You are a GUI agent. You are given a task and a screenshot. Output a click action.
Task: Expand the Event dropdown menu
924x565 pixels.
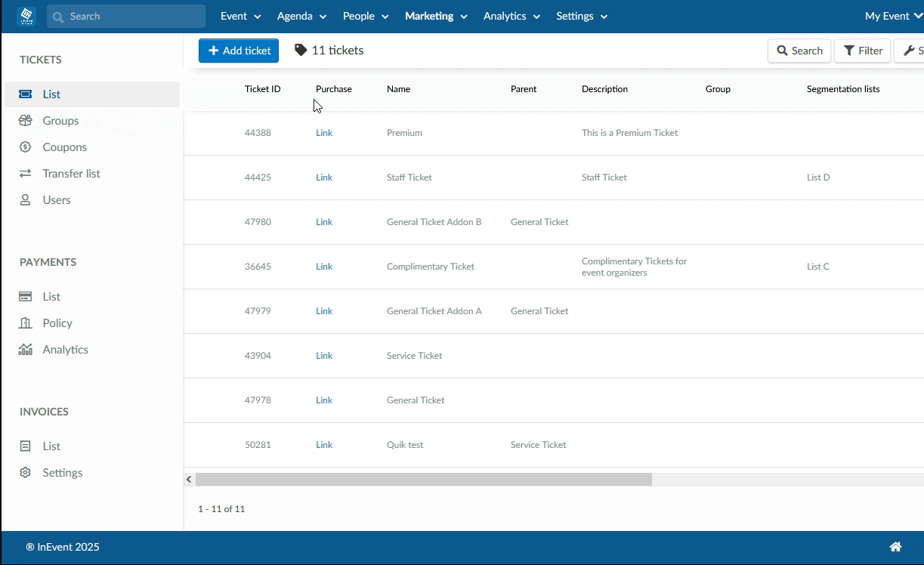pyautogui.click(x=240, y=16)
